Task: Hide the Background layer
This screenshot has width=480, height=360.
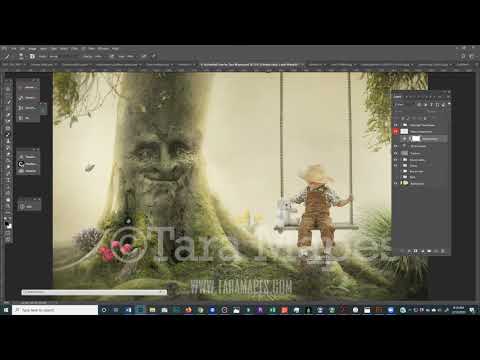Action: 395,183
